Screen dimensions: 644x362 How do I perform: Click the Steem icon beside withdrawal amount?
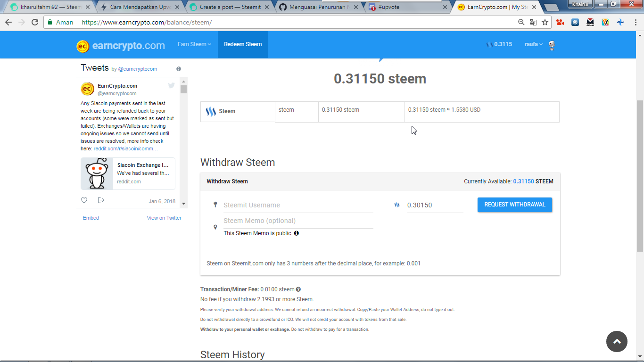397,205
